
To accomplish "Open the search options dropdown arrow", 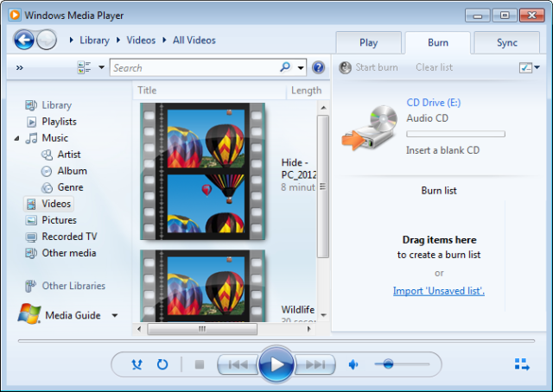I will (301, 67).
